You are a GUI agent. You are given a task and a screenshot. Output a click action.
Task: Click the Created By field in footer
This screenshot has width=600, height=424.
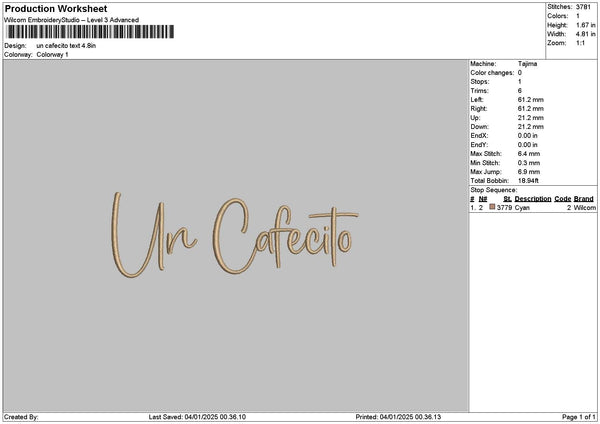pos(22,417)
